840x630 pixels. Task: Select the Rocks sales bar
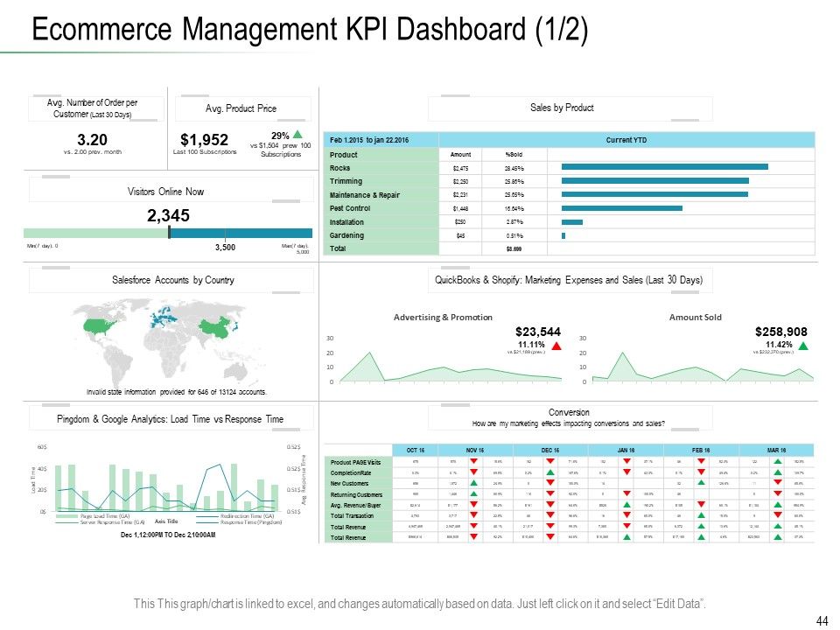tap(665, 167)
